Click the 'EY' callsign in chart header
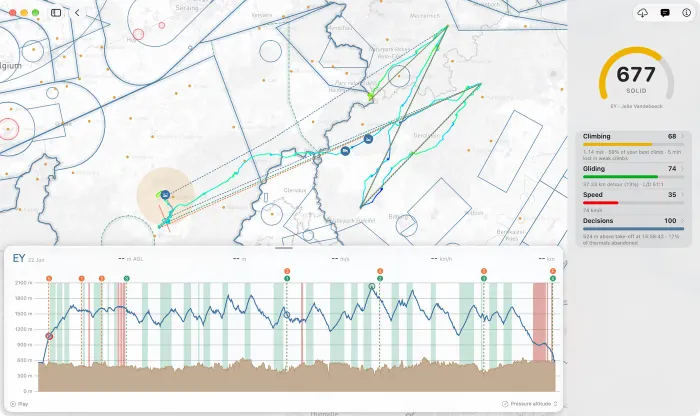Image resolution: width=700 pixels, height=416 pixels. click(x=19, y=258)
